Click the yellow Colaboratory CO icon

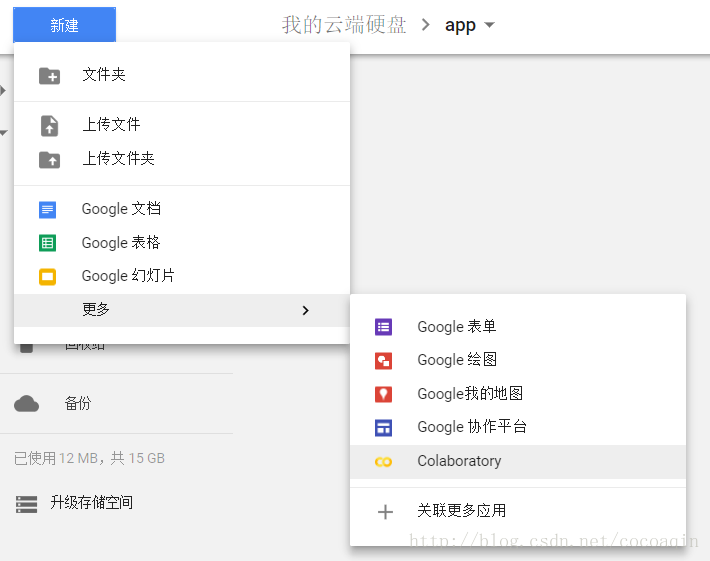coord(384,462)
